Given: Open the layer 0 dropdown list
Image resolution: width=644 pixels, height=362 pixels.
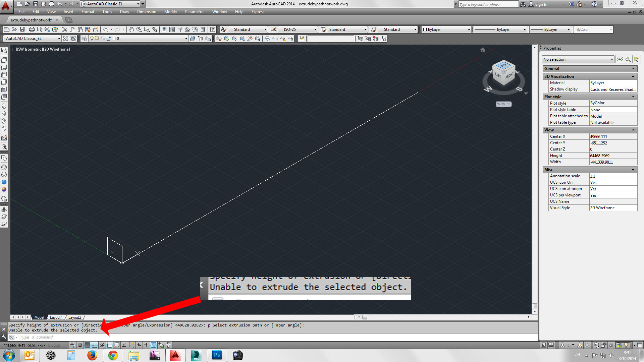Looking at the screenshot, I should pos(138,39).
